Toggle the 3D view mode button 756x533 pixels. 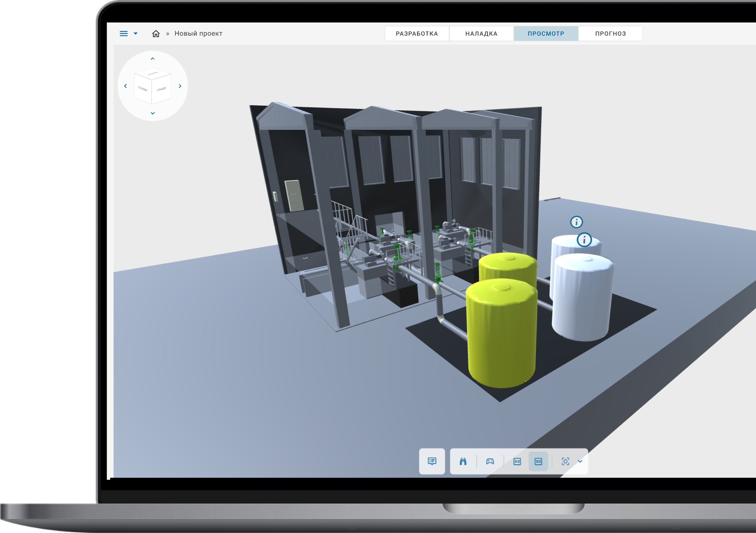click(538, 461)
